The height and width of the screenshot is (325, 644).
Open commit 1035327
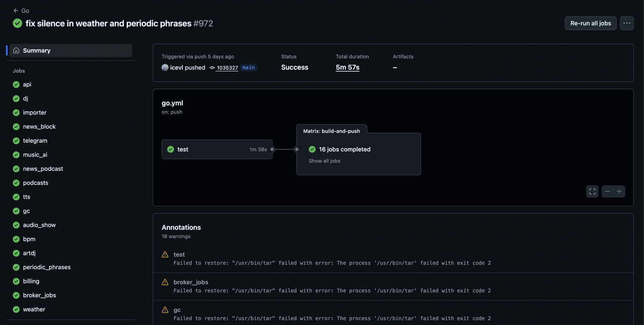pyautogui.click(x=227, y=68)
